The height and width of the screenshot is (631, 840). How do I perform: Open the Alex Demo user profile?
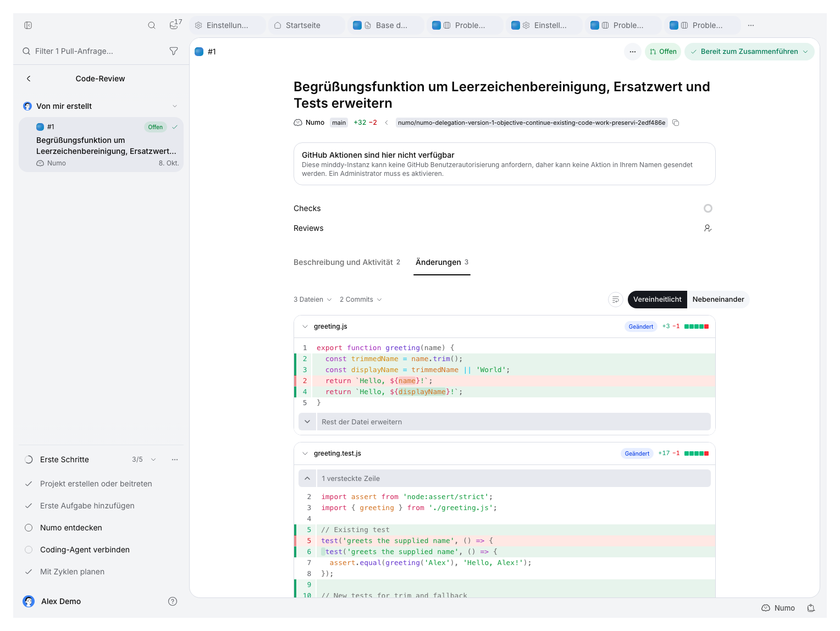52,601
